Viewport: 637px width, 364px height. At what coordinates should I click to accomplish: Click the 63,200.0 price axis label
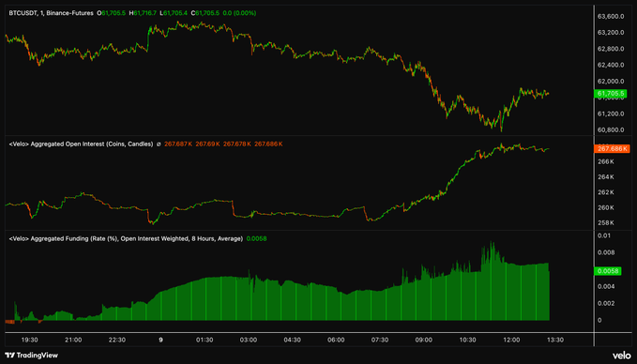611,33
